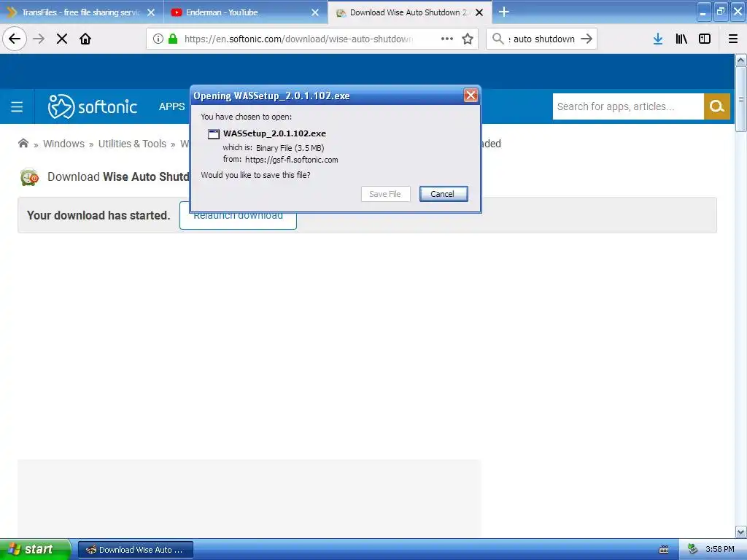Cancel the WASSetup download dialog

(444, 194)
